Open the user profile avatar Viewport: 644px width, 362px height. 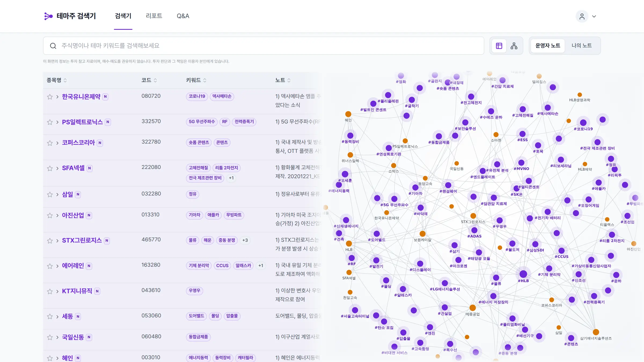pos(582,16)
